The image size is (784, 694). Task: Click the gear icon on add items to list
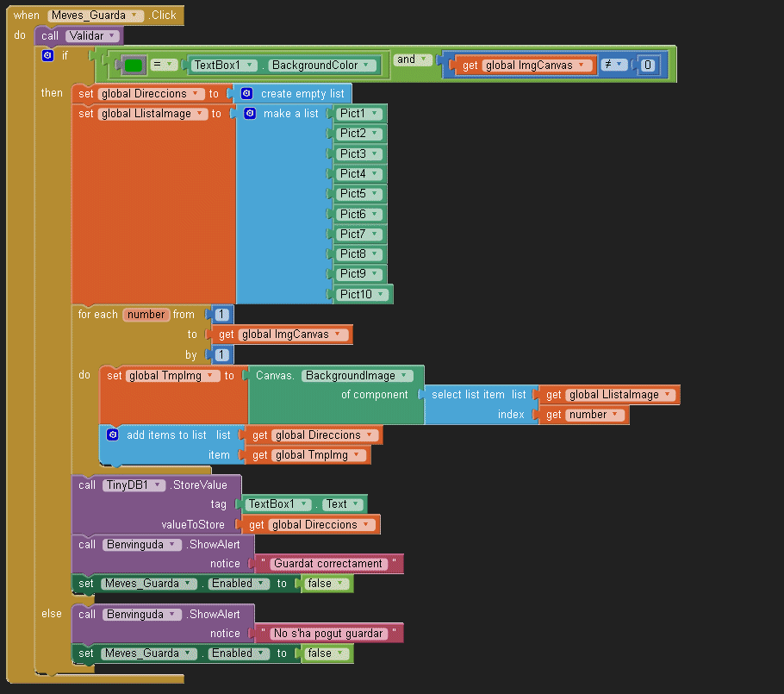(x=113, y=435)
